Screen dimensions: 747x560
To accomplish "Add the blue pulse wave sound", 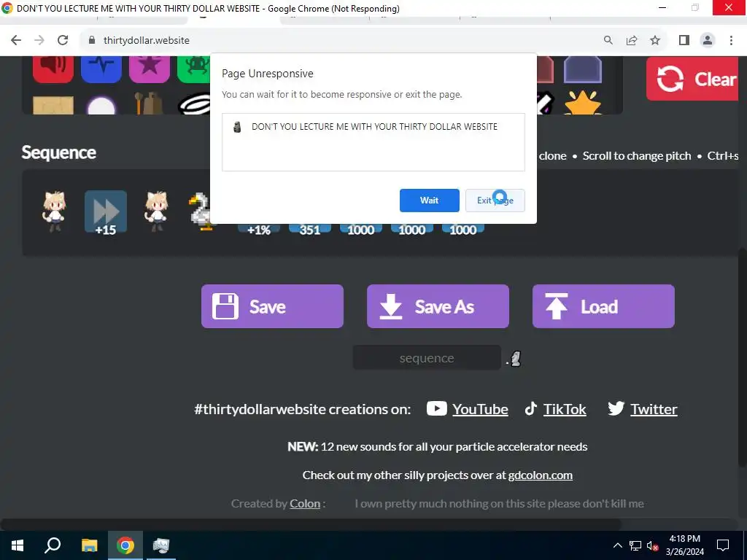I will [x=101, y=69].
